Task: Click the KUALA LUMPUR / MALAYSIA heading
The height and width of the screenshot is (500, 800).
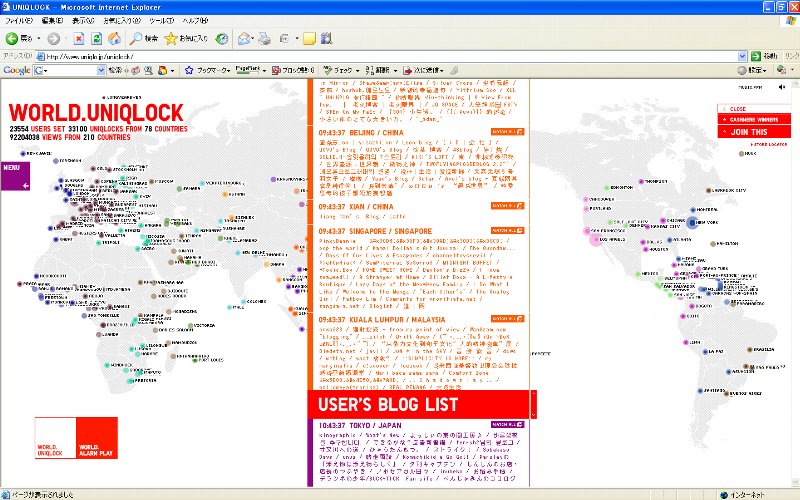Action: click(382, 319)
